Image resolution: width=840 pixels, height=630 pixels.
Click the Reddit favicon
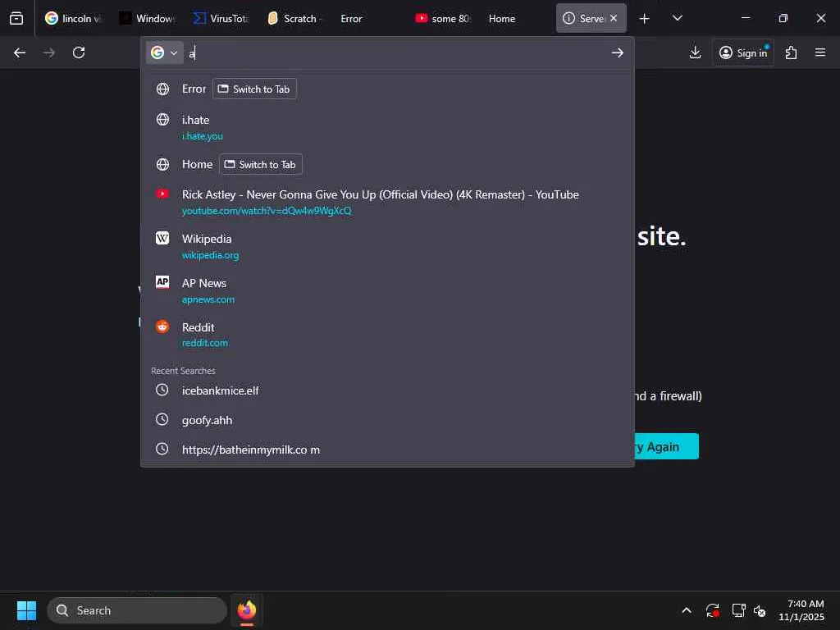[x=162, y=326]
